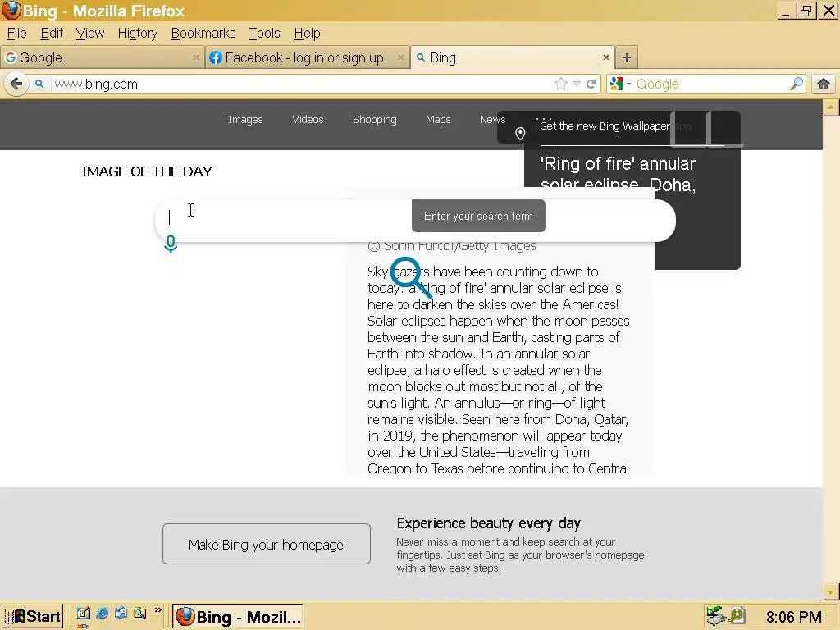Switch to the Facebook log in tab
Screen dimensions: 840x630
tap(307, 57)
